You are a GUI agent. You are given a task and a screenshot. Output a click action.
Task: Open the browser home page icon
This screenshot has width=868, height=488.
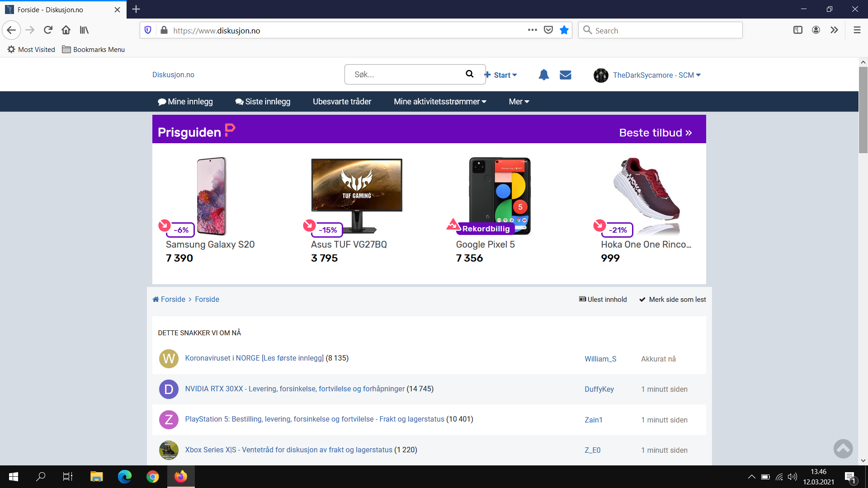click(x=66, y=30)
